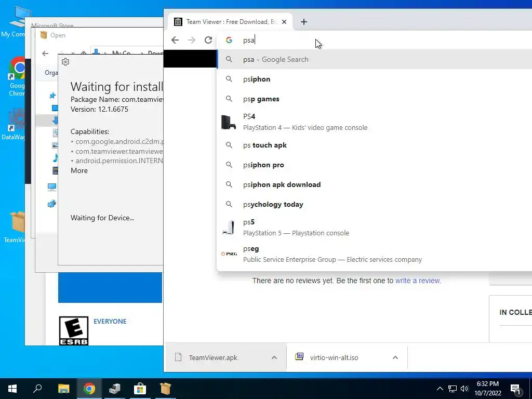This screenshot has width=532, height=399.
Task: Click the PlayStation 4 console thumbnail
Action: coord(229,122)
